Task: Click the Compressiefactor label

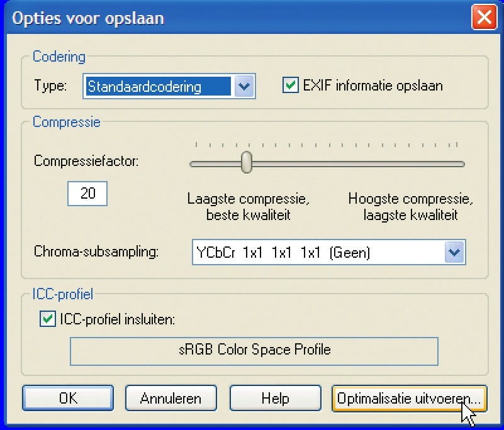Action: click(x=86, y=161)
